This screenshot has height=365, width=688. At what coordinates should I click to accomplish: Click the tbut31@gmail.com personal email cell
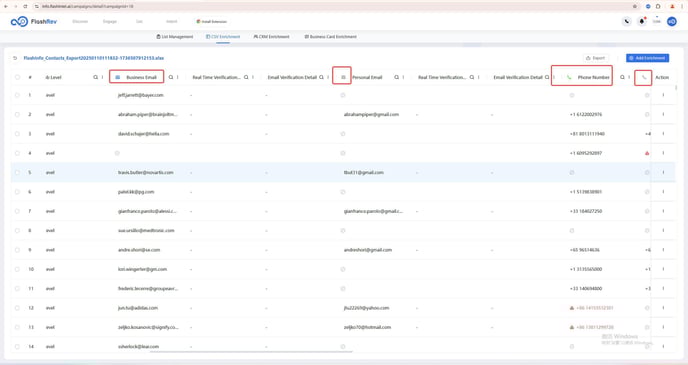click(x=364, y=172)
